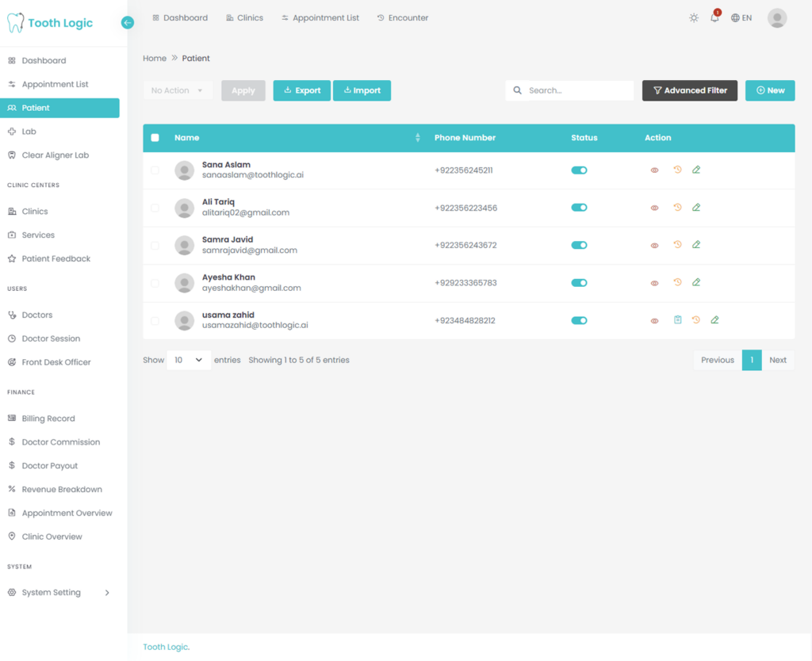Open history for usama zahid

point(696,320)
